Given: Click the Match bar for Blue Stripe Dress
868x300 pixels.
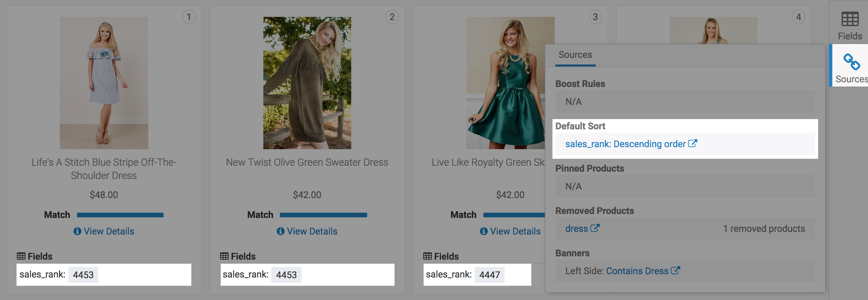Looking at the screenshot, I should pyautogui.click(x=120, y=215).
